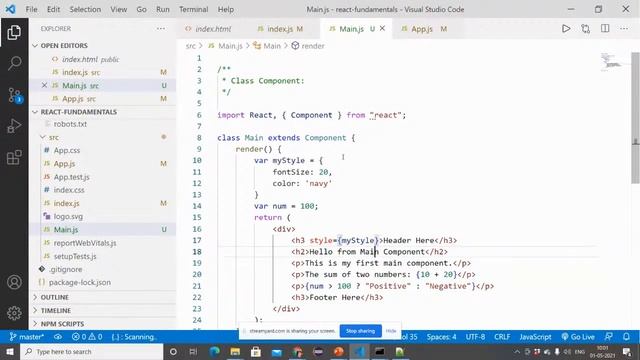Image resolution: width=640 pixels, height=360 pixels.
Task: Open Explorer views and more actions ellipsis
Action: (x=161, y=29)
